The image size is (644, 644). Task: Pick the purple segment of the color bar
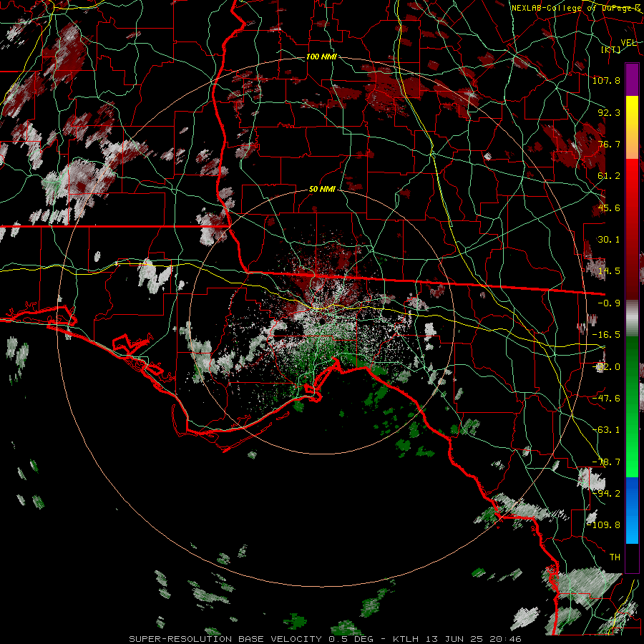[x=632, y=79]
